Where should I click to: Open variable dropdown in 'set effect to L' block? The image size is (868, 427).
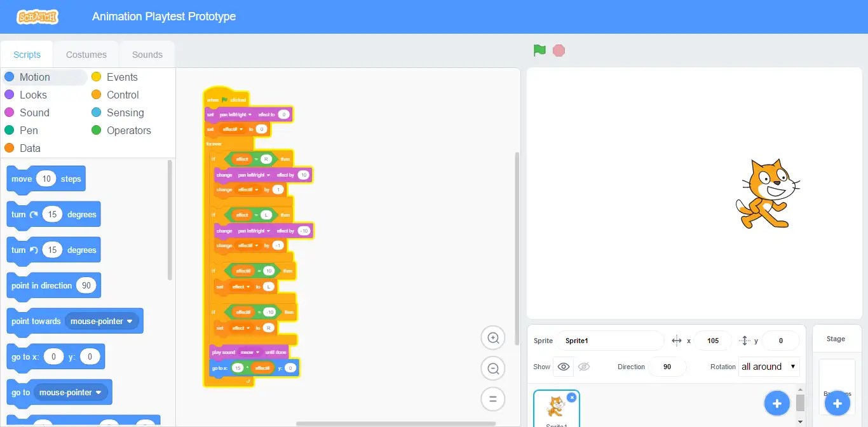point(240,287)
